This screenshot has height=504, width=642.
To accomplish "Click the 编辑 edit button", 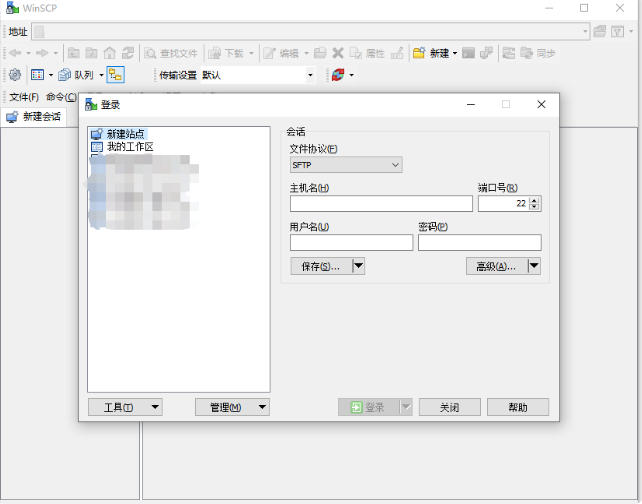I will tap(281, 53).
